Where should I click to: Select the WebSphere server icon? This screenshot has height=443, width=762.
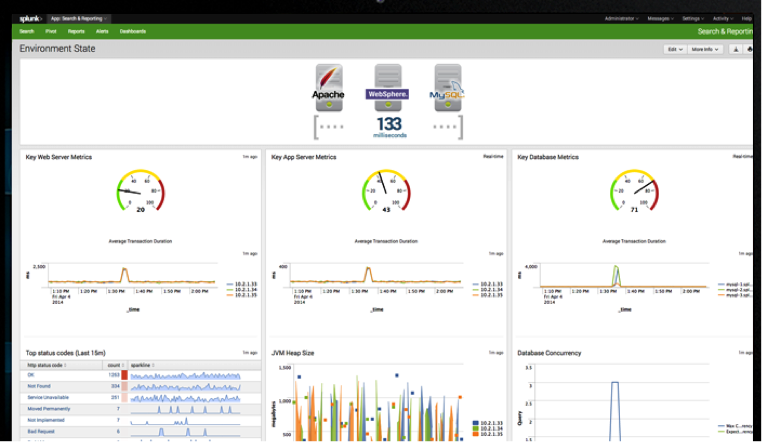pyautogui.click(x=387, y=88)
